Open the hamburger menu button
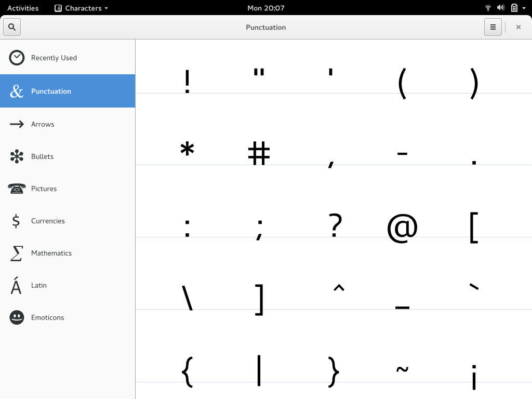The height and width of the screenshot is (399, 532). coord(493,27)
